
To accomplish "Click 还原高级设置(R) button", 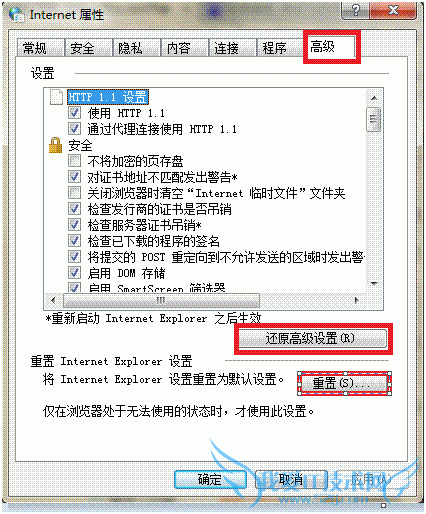I will coord(313,339).
